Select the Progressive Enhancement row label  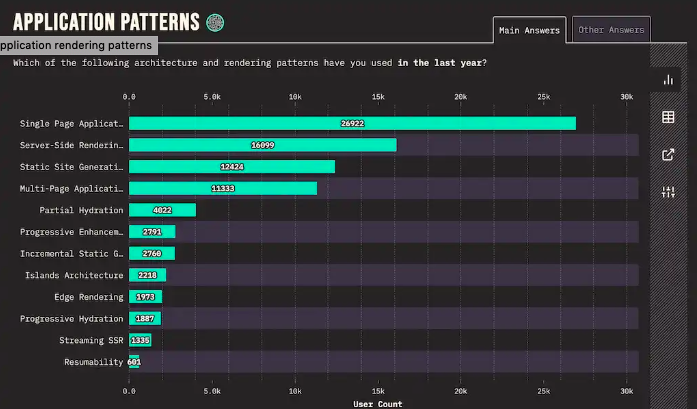(72, 232)
